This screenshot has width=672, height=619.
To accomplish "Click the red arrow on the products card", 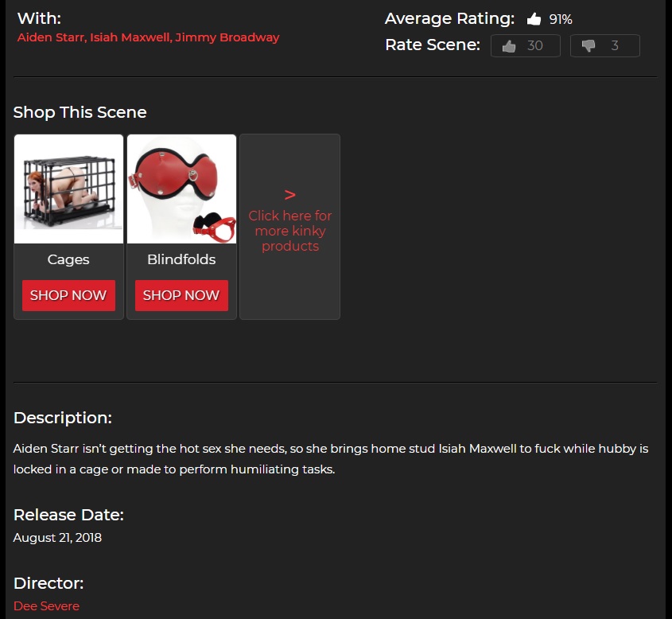I will point(290,195).
